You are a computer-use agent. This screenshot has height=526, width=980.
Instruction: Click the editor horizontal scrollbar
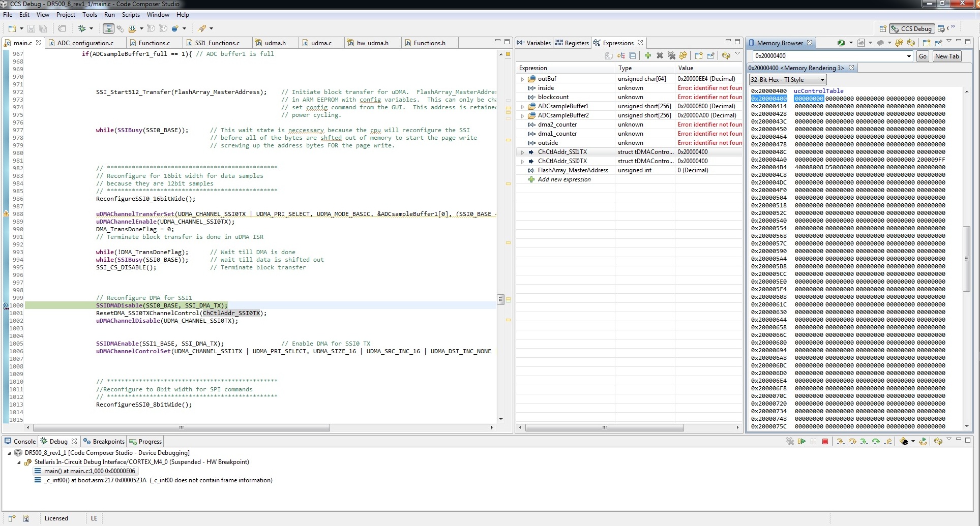pyautogui.click(x=181, y=427)
